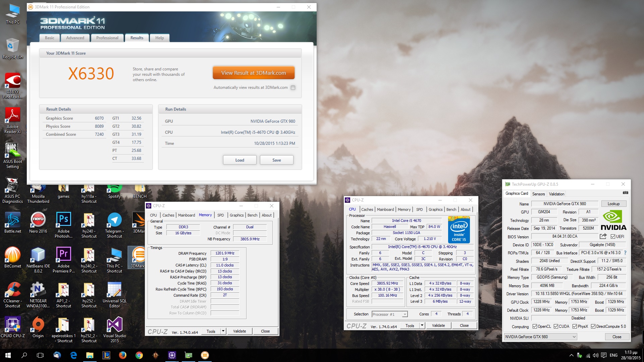The height and width of the screenshot is (362, 644).
Task: Open NETGEAR WNDA3100 icon
Action: pyautogui.click(x=38, y=295)
